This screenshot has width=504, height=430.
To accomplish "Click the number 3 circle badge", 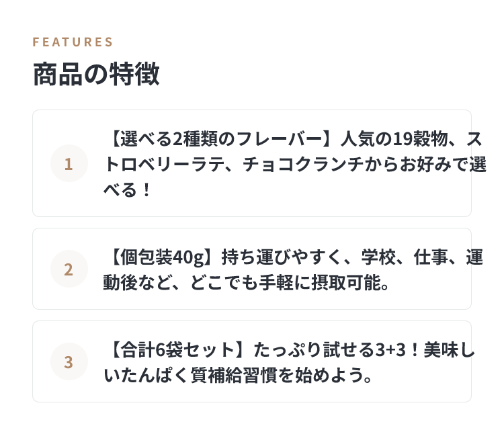I will pyautogui.click(x=69, y=361).
